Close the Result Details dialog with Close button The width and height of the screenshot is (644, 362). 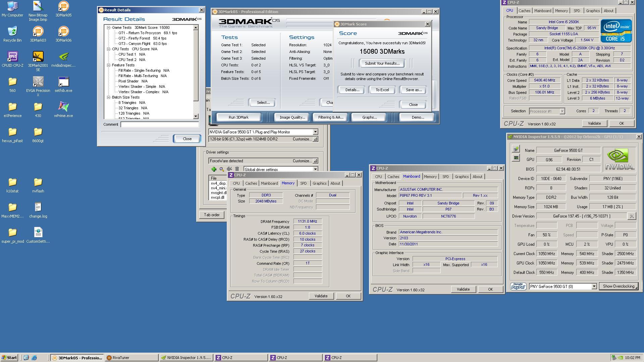click(187, 139)
